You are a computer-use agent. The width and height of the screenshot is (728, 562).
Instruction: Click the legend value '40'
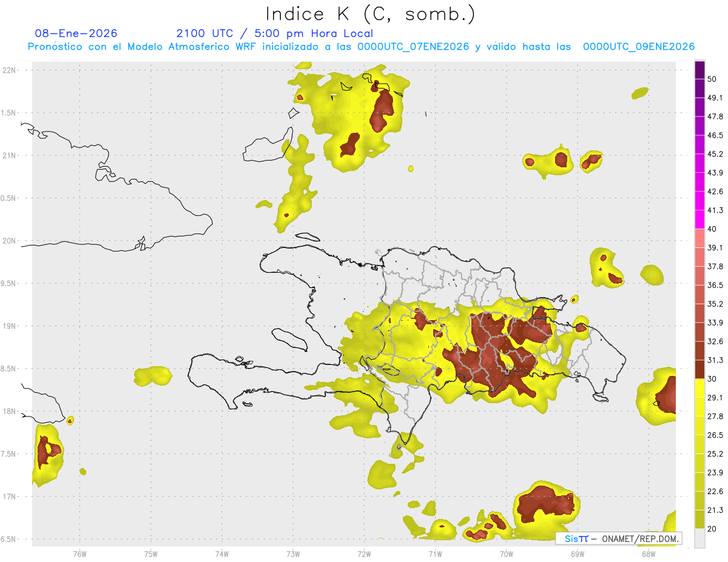[x=712, y=229]
